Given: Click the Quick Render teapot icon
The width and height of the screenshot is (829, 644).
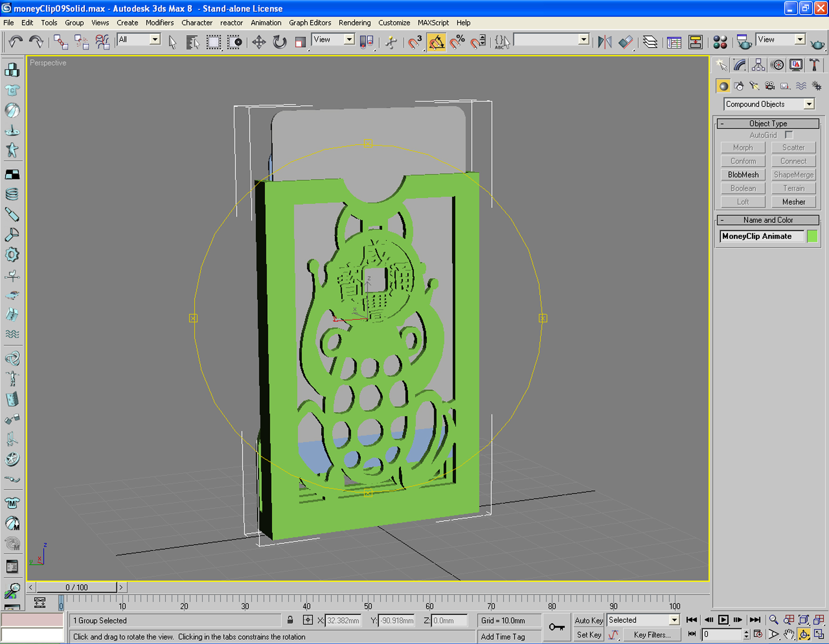Looking at the screenshot, I should coord(818,43).
